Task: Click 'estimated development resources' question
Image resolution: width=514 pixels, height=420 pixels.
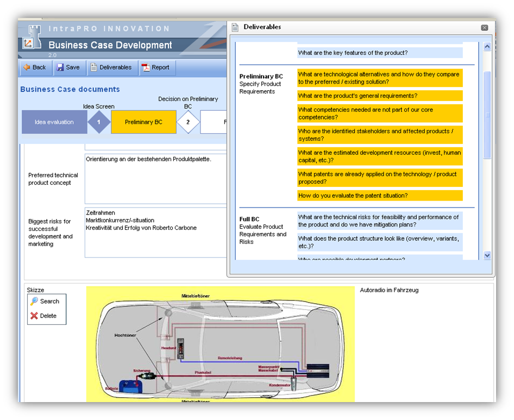Action: click(x=380, y=156)
